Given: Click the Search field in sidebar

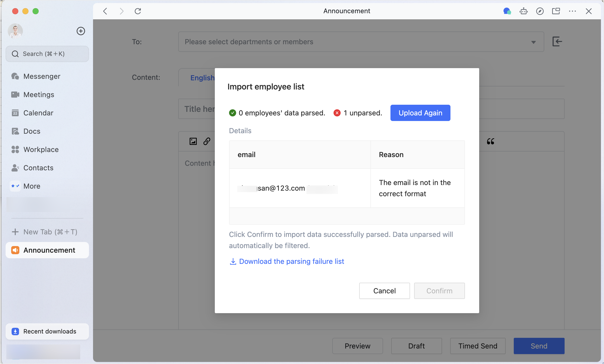Looking at the screenshot, I should (x=47, y=54).
